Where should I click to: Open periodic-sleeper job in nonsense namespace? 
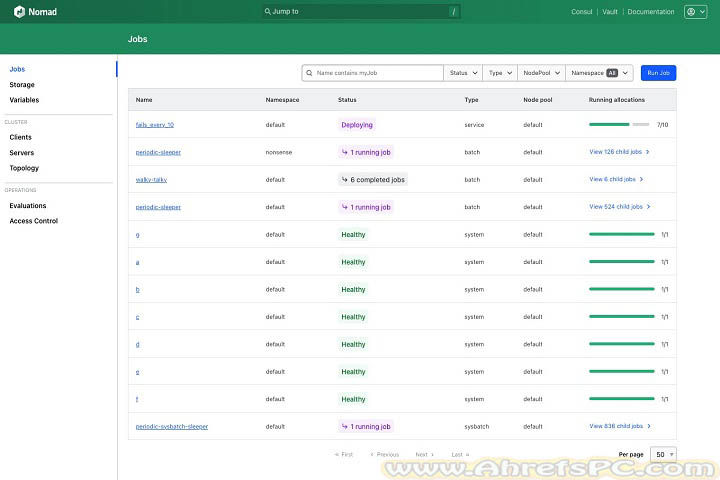(x=158, y=152)
